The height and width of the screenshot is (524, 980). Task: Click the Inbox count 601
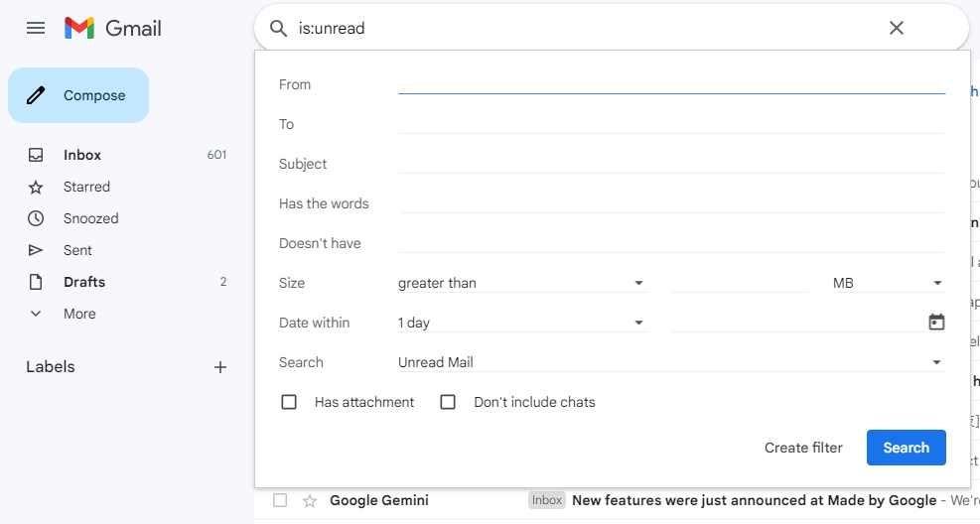pos(216,155)
